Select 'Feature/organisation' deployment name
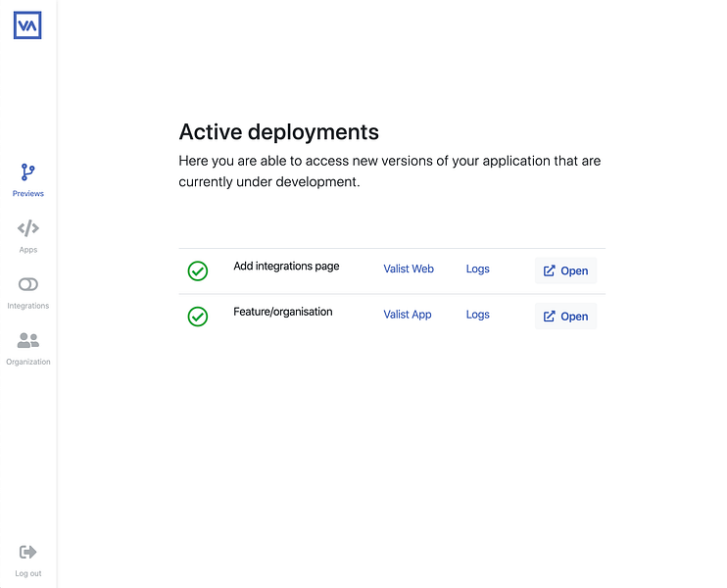This screenshot has width=727, height=588. click(x=283, y=312)
